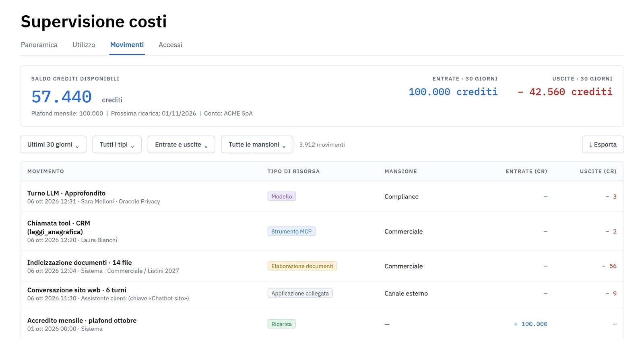The width and height of the screenshot is (644, 339).
Task: Click the + 100.000 credit amount
Action: point(530,324)
